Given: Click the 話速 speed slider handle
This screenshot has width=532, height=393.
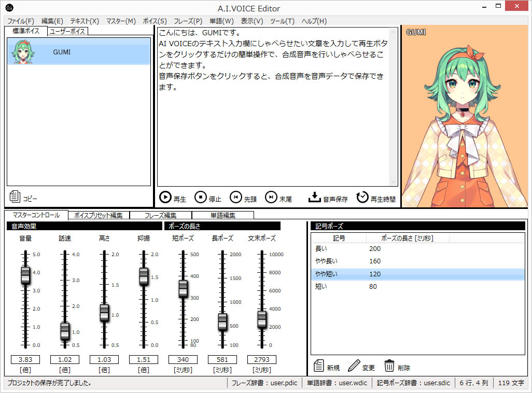Looking at the screenshot, I should [65, 331].
